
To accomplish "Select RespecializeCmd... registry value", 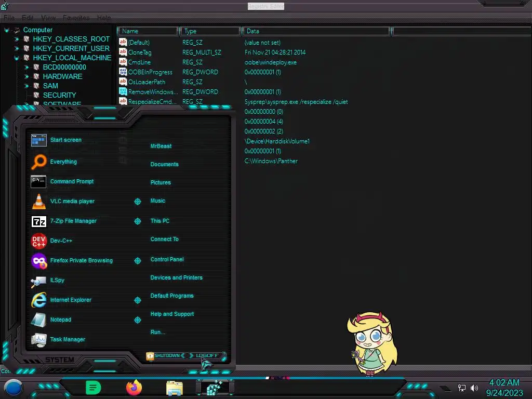I will click(152, 101).
